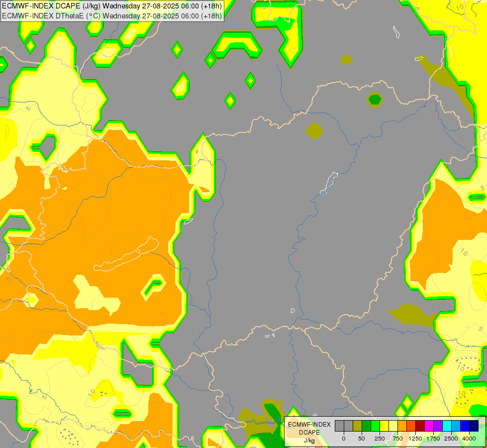Click the legend value 1250
Screen dimensions: 487x448
[x=415, y=439]
